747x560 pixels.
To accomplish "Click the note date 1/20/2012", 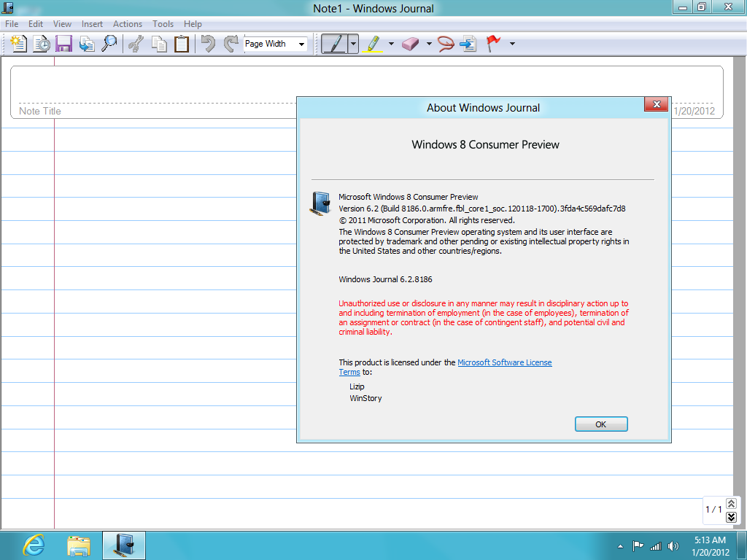I will (x=694, y=111).
